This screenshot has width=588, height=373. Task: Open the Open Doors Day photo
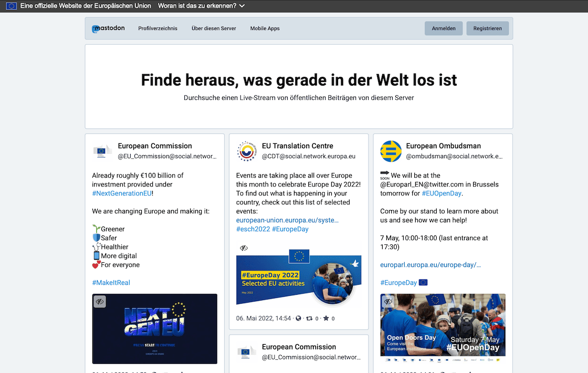(x=443, y=329)
